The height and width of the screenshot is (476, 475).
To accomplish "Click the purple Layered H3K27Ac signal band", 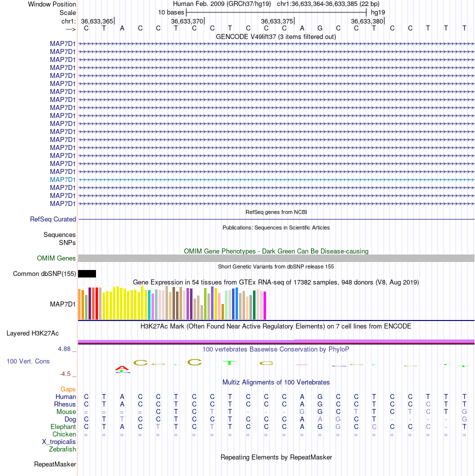I will pos(276,341).
